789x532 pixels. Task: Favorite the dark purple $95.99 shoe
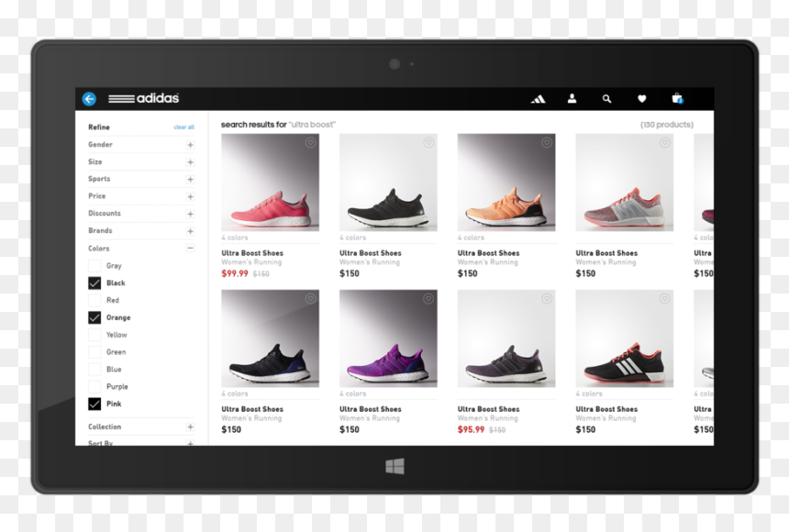coord(547,298)
